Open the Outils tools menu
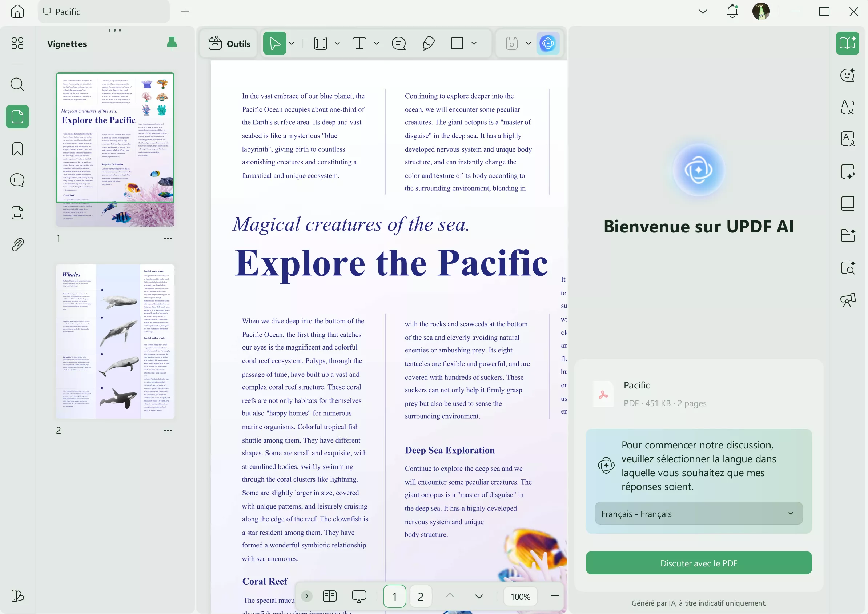 pos(229,44)
